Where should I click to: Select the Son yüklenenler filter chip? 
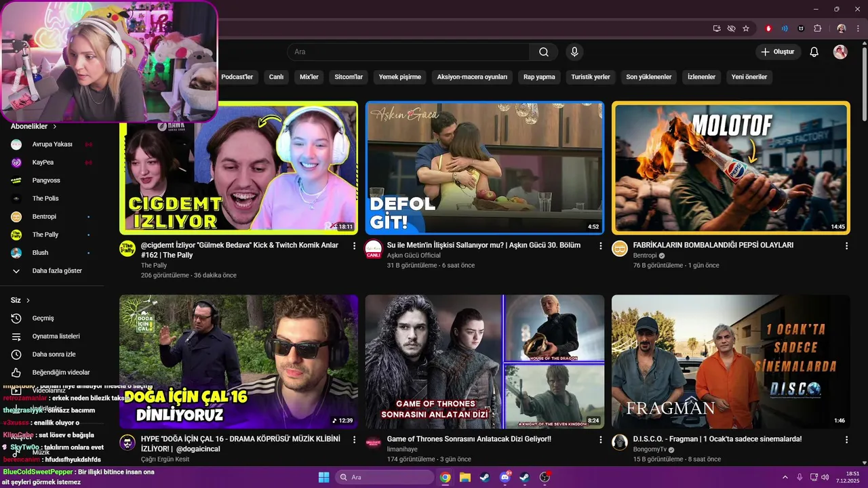(649, 77)
